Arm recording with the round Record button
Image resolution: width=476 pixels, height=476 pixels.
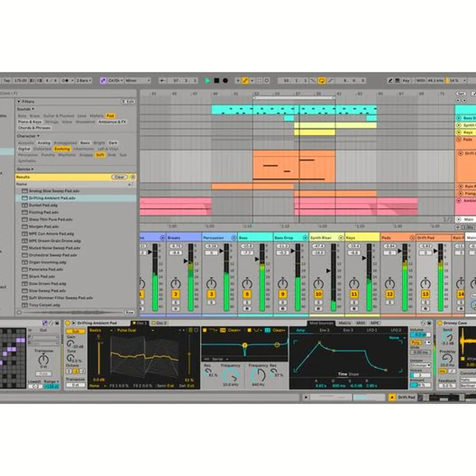(x=225, y=81)
